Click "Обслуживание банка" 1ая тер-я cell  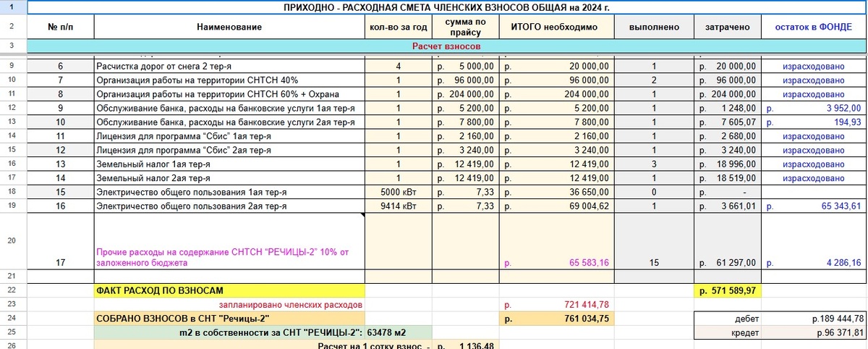click(x=229, y=108)
